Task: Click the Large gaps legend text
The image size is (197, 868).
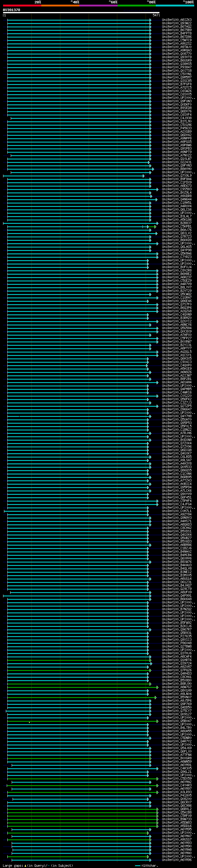Action: point(38,865)
